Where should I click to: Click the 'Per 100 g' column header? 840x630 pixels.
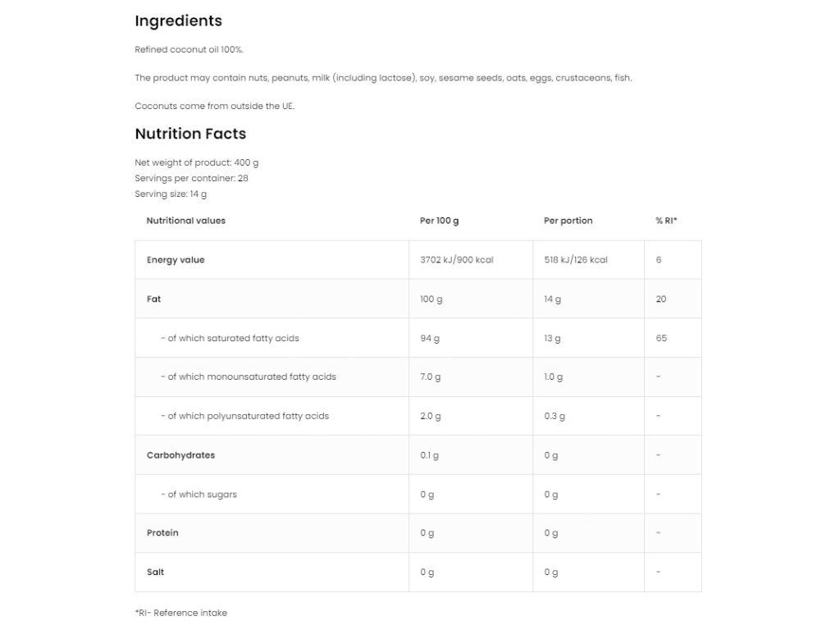tap(439, 221)
